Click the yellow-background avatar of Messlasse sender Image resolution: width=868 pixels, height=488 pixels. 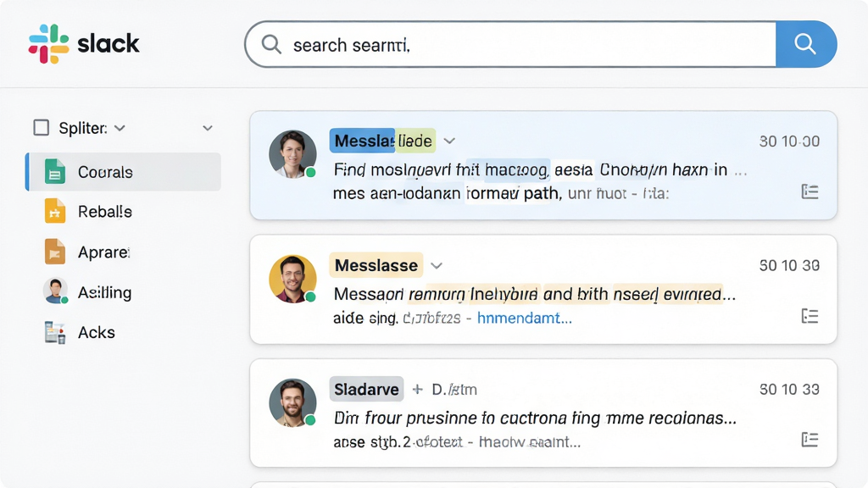coord(292,279)
